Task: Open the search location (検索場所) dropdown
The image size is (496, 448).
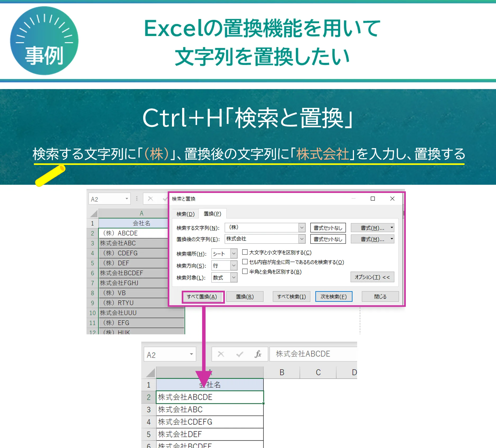Action: point(234,254)
